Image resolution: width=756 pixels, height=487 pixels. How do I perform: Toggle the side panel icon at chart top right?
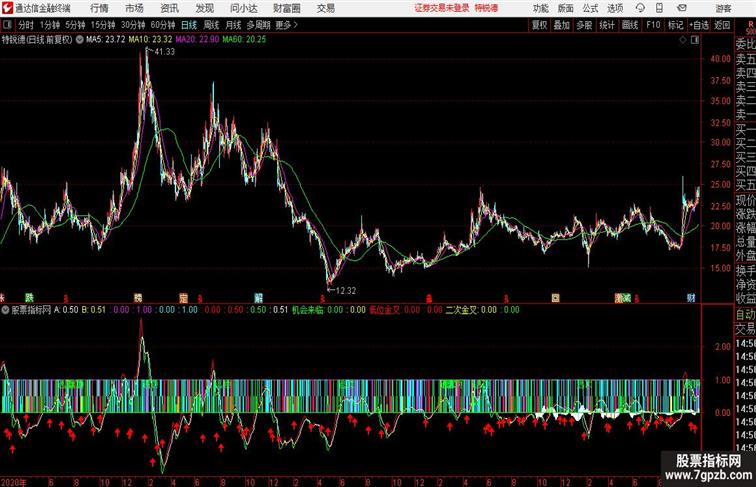point(695,40)
